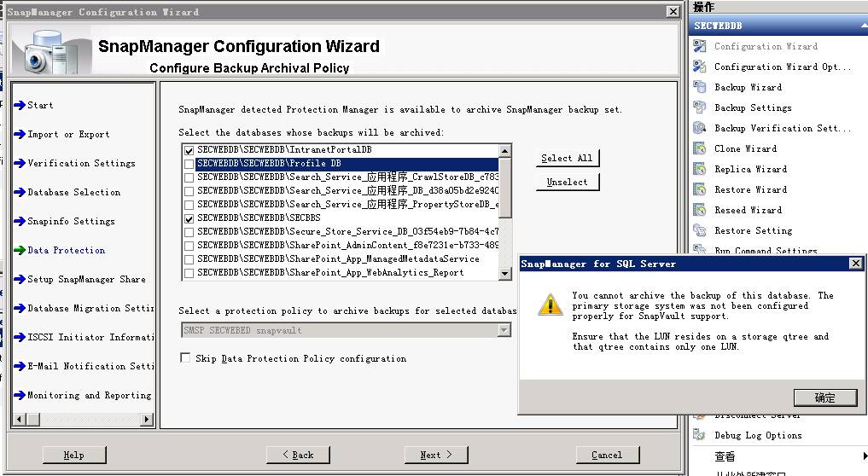
Task: Enable Skip Data Protection Policy configuration
Action: [x=185, y=358]
